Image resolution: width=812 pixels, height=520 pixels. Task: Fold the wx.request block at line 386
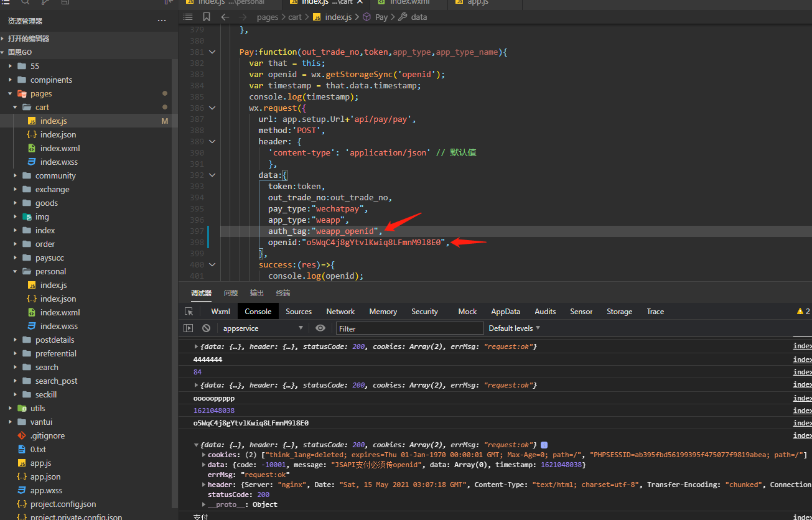coord(212,108)
